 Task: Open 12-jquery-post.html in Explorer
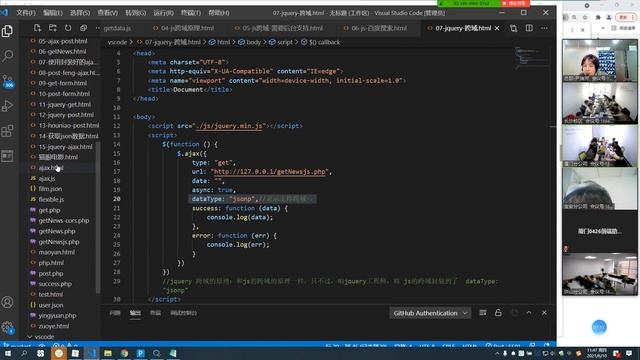click(66, 115)
